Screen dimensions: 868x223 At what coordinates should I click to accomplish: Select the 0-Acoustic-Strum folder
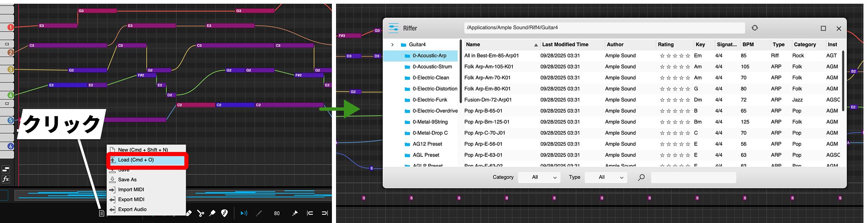(421, 67)
